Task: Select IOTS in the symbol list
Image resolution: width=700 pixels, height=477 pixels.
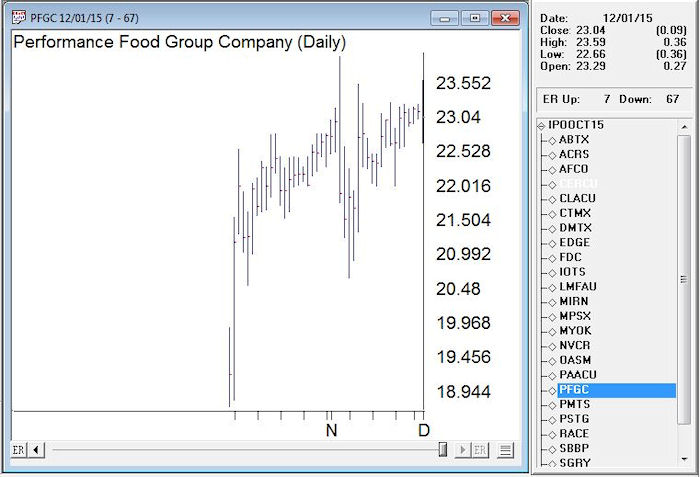Action: click(x=572, y=272)
